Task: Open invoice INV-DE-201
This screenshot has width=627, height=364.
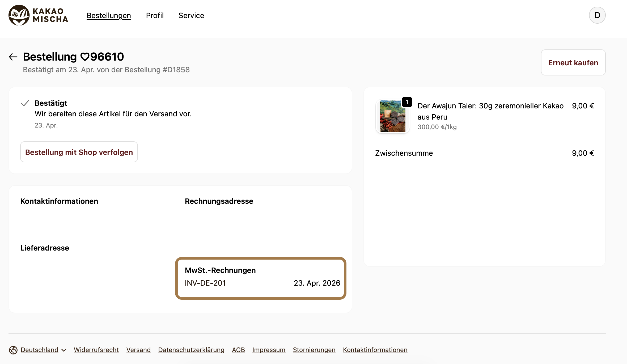Action: pyautogui.click(x=205, y=283)
